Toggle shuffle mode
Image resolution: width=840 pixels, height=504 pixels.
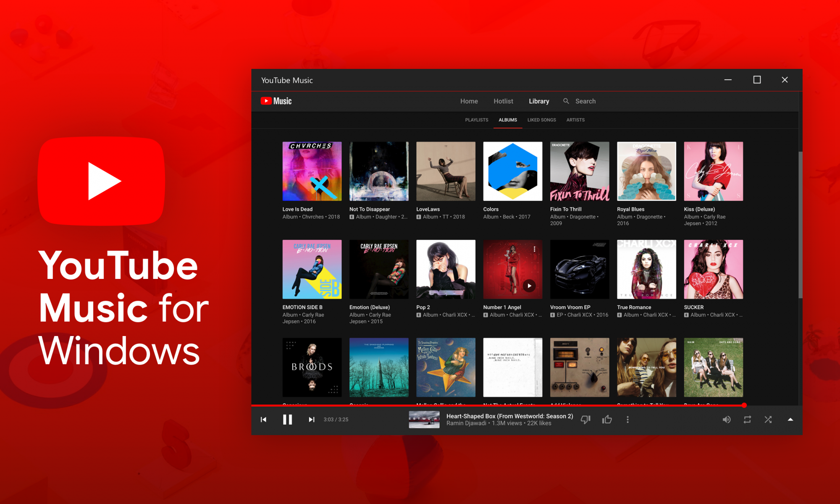pos(768,420)
